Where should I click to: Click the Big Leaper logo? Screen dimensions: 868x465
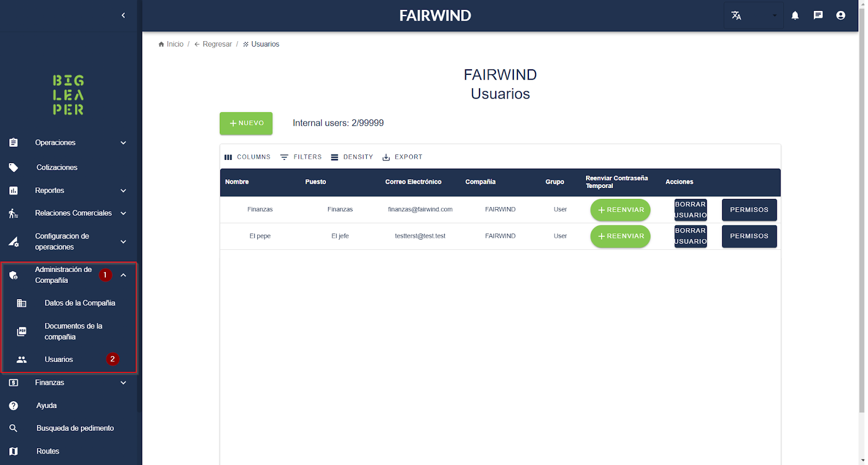68,95
